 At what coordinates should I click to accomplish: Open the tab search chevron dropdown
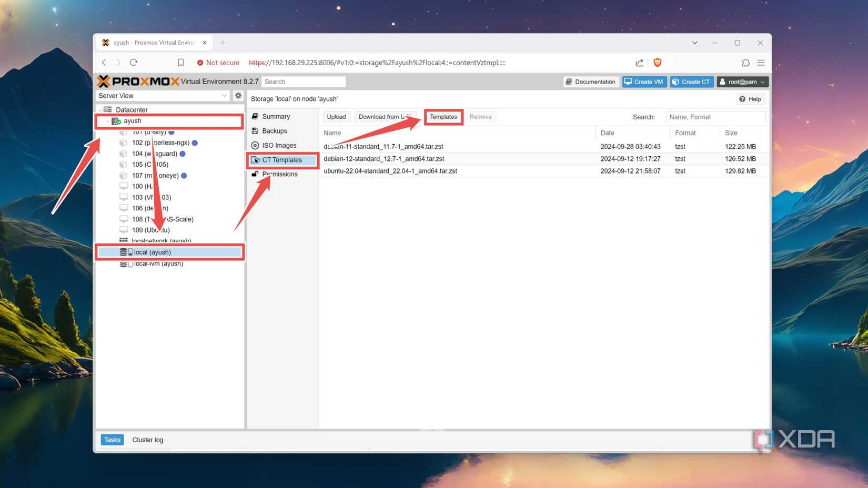coord(694,43)
